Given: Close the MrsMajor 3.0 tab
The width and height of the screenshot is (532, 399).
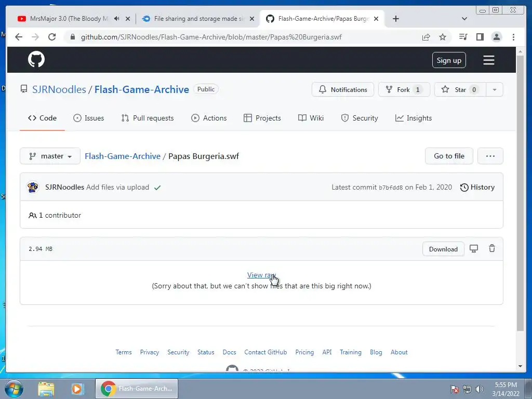Looking at the screenshot, I should click(x=128, y=19).
